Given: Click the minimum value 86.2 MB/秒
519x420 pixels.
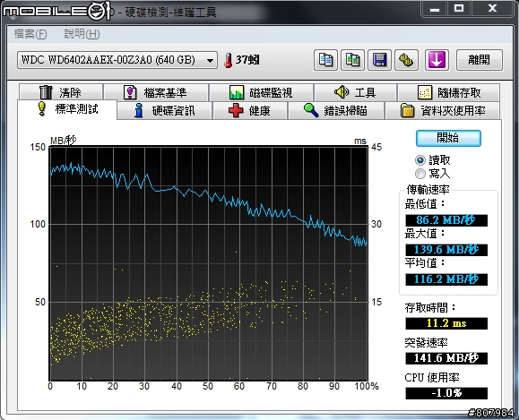Looking at the screenshot, I should click(x=446, y=220).
